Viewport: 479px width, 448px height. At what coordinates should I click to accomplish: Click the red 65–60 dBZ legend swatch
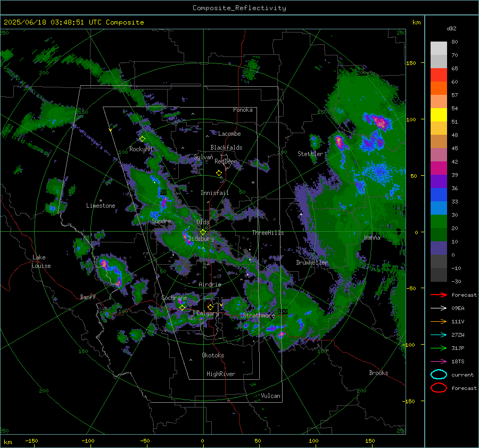[x=439, y=75]
